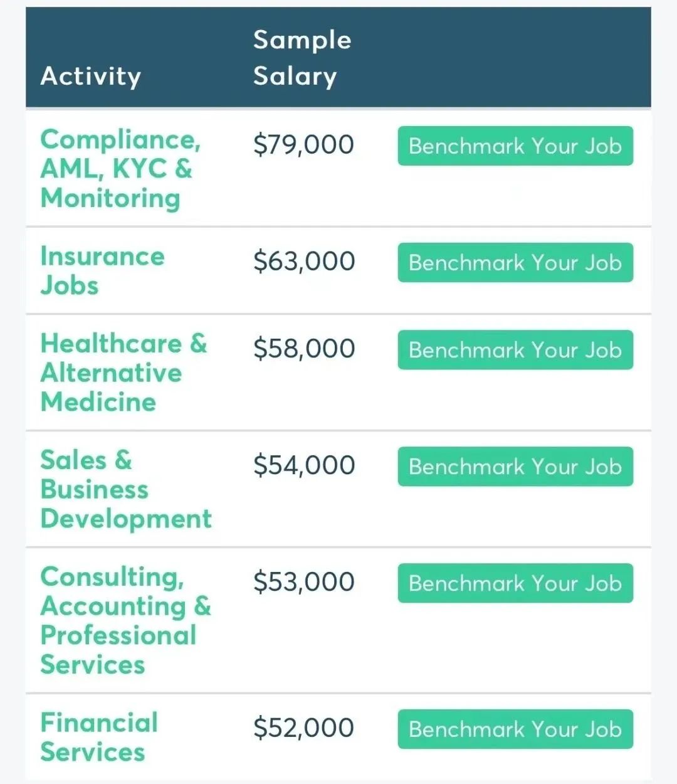The image size is (677, 784).
Task: Open the Healthcare & Alternative Medicine link
Action: point(123,373)
